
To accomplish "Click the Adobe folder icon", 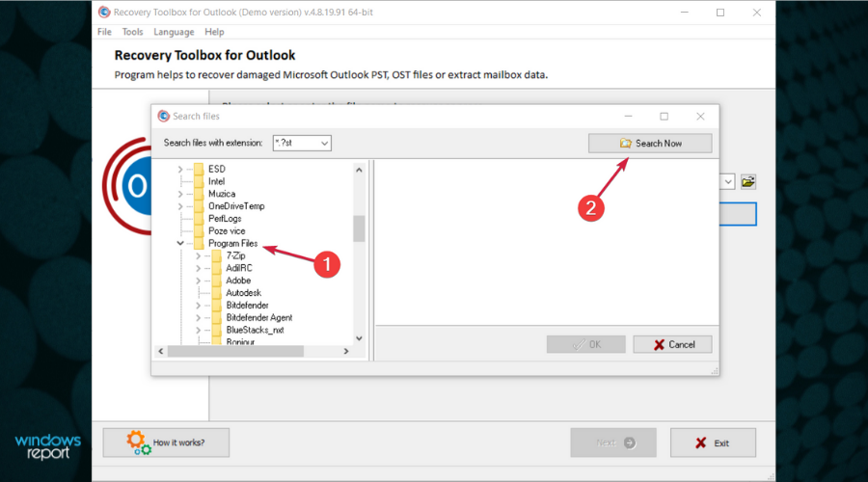I will click(x=217, y=281).
